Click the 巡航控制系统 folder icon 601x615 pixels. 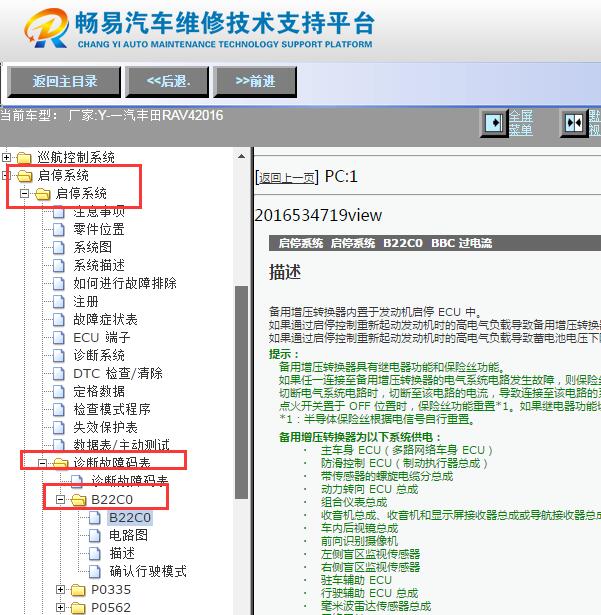point(24,158)
